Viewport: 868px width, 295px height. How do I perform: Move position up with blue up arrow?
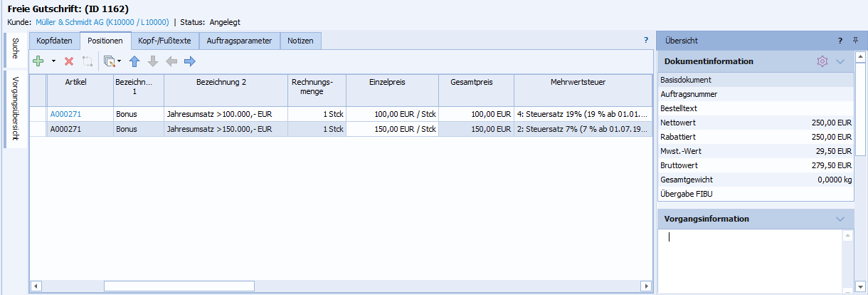click(134, 62)
